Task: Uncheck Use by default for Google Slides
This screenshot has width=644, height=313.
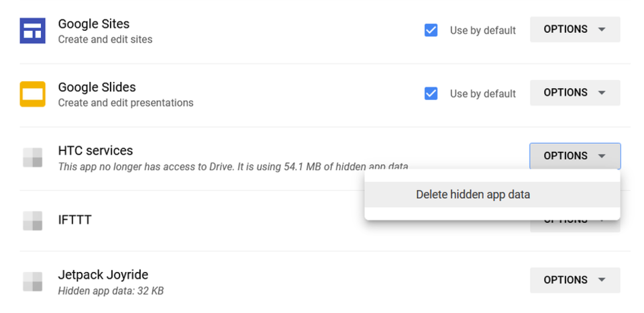Action: [431, 94]
